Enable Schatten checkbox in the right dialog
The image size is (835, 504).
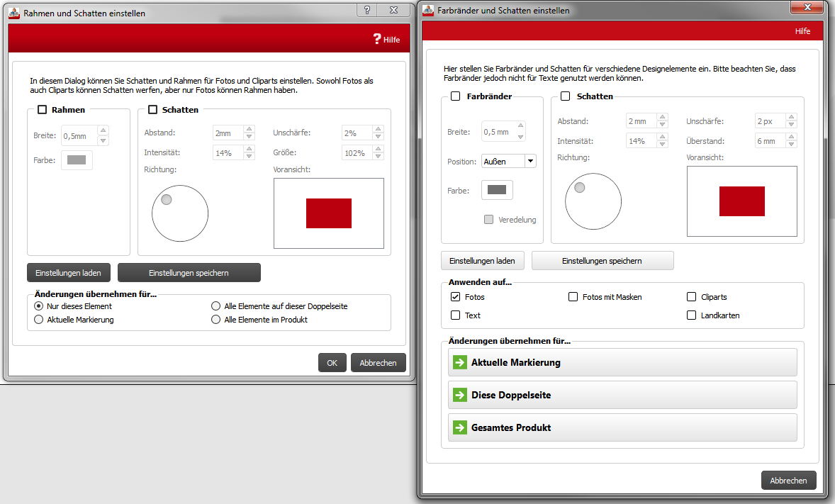pos(566,96)
